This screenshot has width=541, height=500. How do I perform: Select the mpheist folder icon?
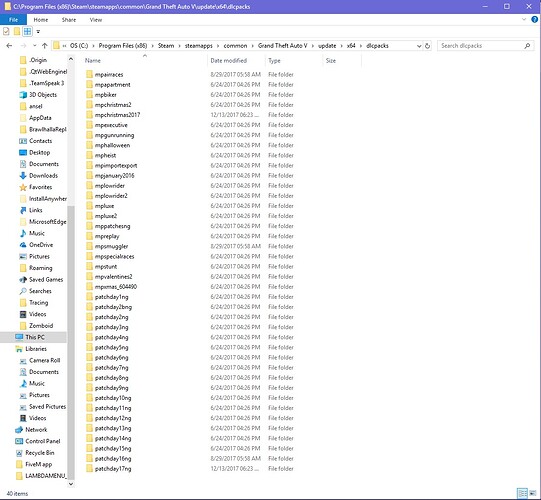(x=90, y=155)
